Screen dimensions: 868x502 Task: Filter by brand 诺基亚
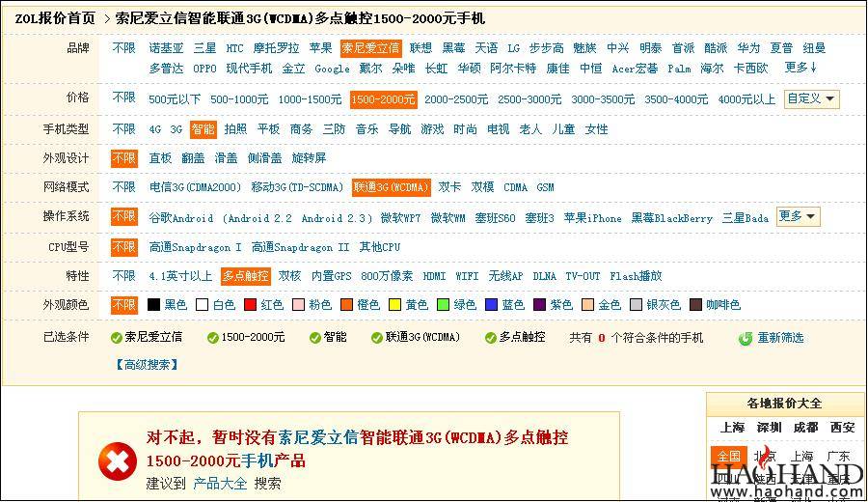[x=166, y=48]
